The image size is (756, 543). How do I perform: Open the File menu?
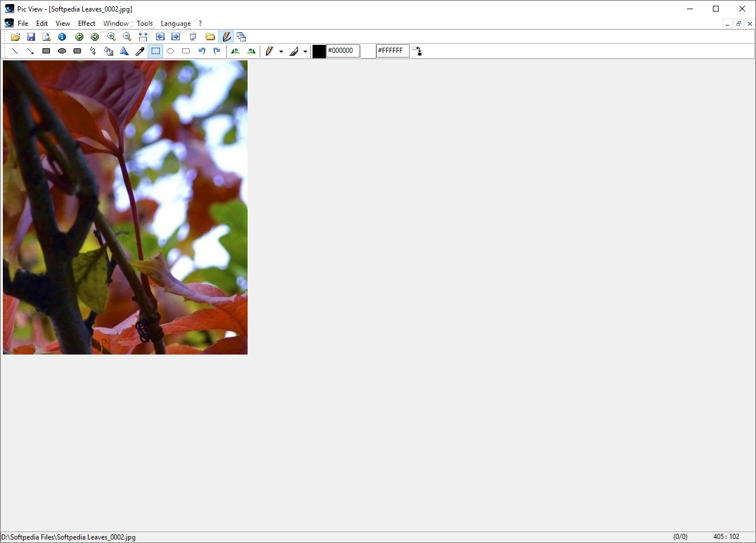point(23,24)
